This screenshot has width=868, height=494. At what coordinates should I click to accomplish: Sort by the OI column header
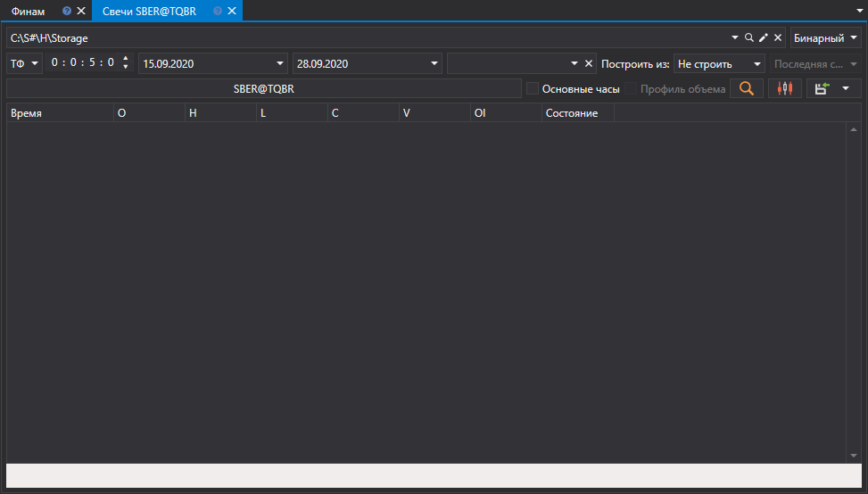point(507,113)
